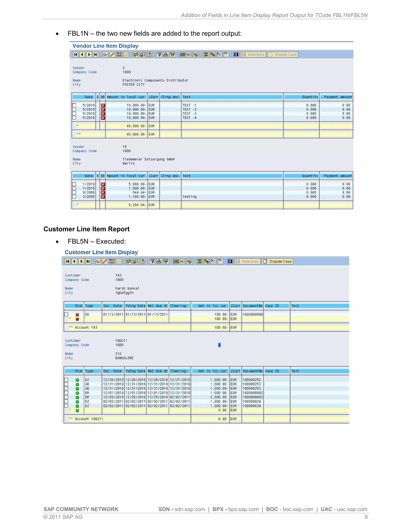Open the boc.sap.com footer link
Screen dimensions: 411x532
tap(298, 509)
